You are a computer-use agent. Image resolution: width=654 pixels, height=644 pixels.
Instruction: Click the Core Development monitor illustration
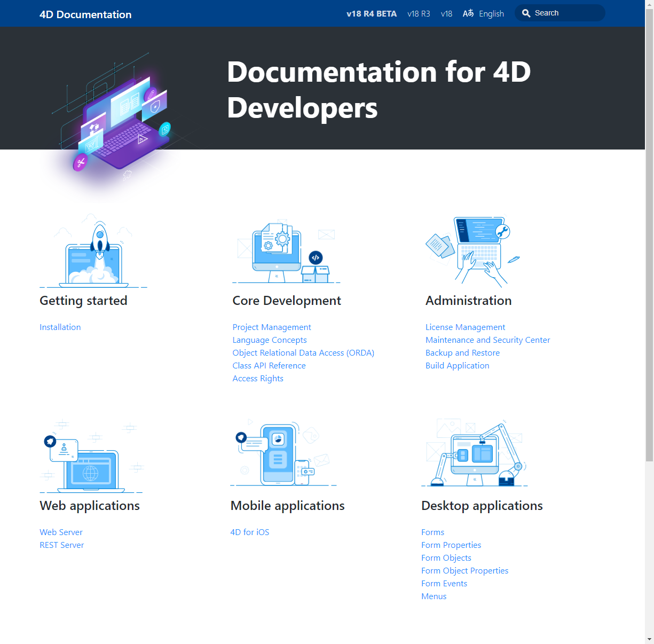pyautogui.click(x=286, y=251)
